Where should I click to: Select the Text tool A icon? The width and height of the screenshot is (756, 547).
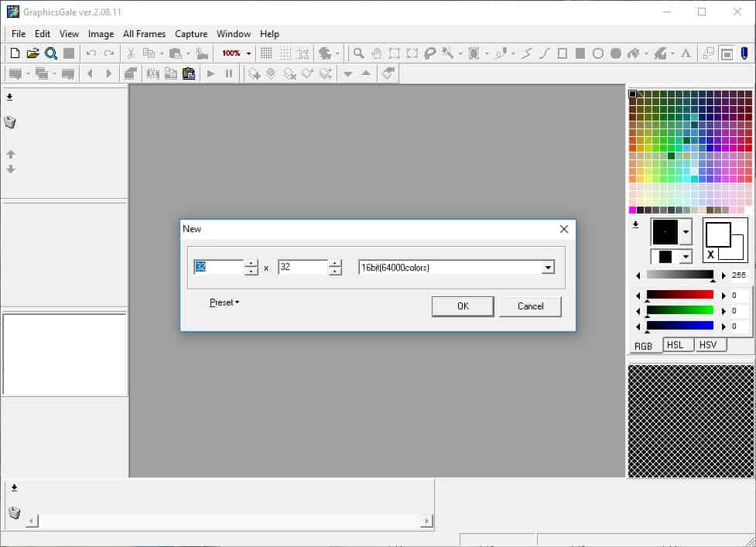(686, 53)
